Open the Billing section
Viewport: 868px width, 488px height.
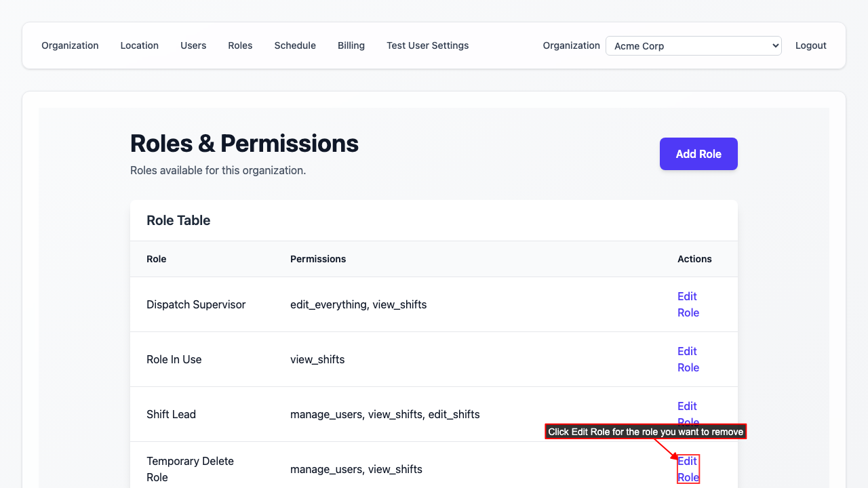[351, 45]
